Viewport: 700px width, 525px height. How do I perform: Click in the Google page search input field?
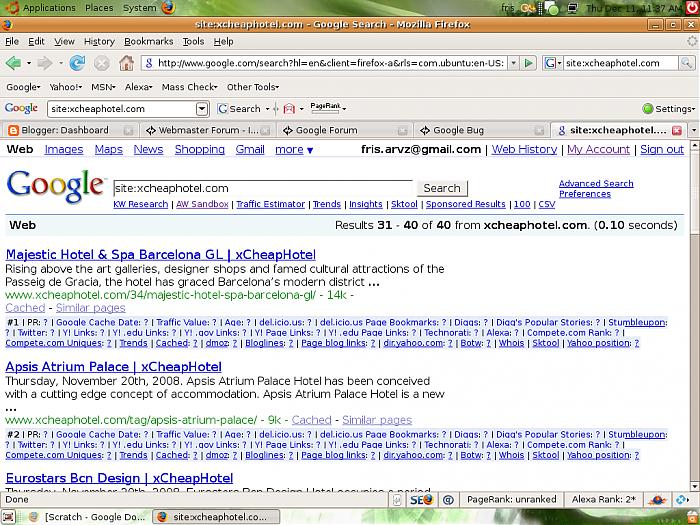[x=263, y=188]
